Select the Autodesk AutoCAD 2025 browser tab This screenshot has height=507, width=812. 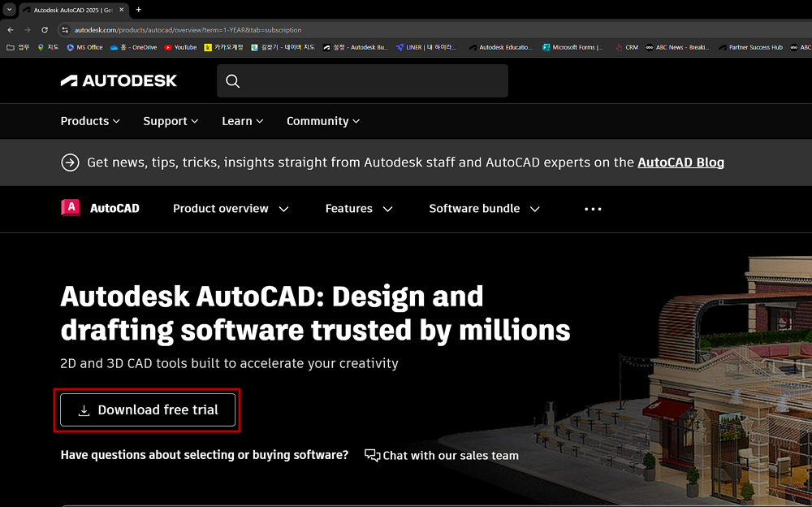pyautogui.click(x=72, y=9)
